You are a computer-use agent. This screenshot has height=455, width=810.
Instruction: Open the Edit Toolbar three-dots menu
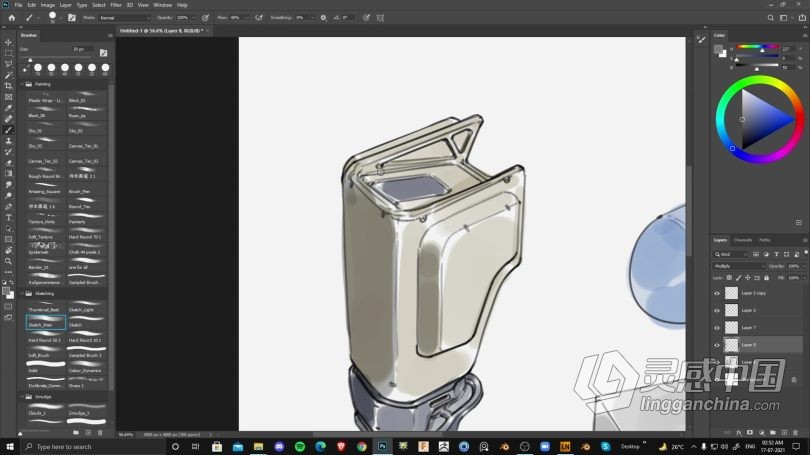click(8, 272)
